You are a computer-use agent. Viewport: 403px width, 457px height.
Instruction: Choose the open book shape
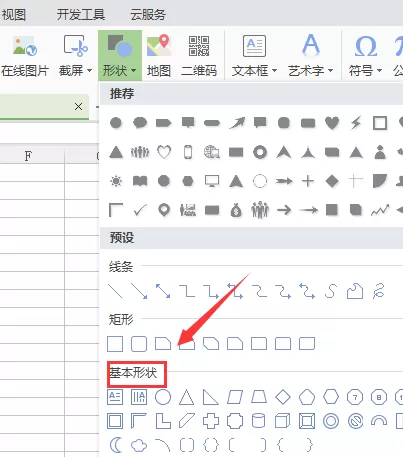click(140, 181)
